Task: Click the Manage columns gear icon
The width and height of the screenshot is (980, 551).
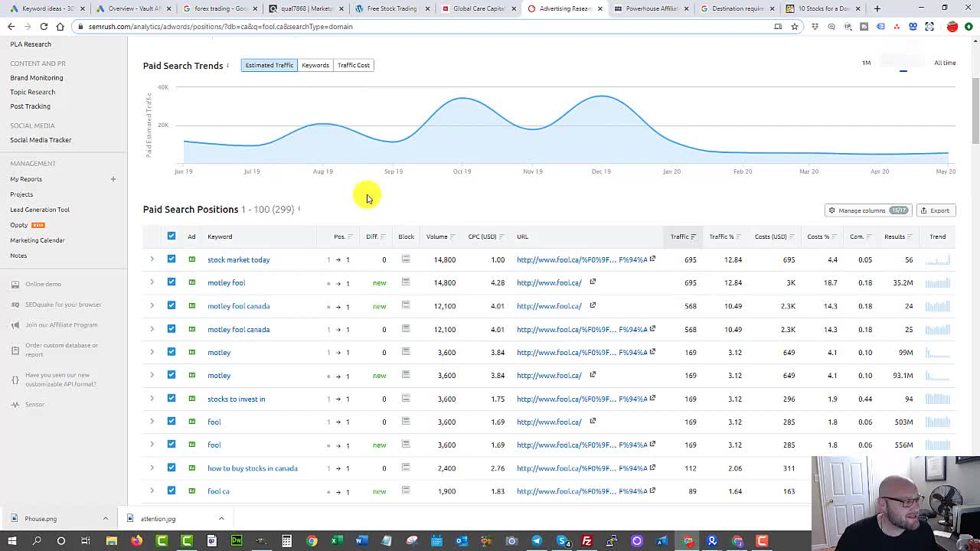Action: click(831, 210)
